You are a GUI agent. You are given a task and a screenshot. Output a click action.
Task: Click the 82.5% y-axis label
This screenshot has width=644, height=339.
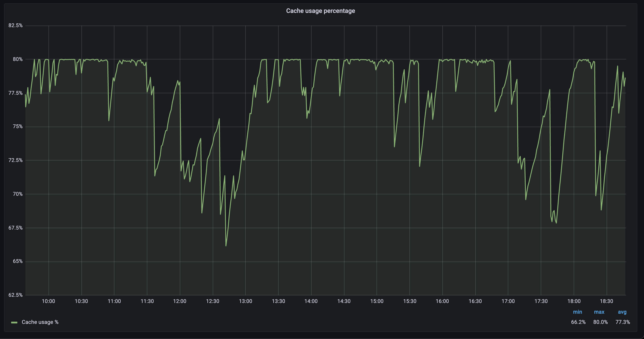(x=16, y=26)
